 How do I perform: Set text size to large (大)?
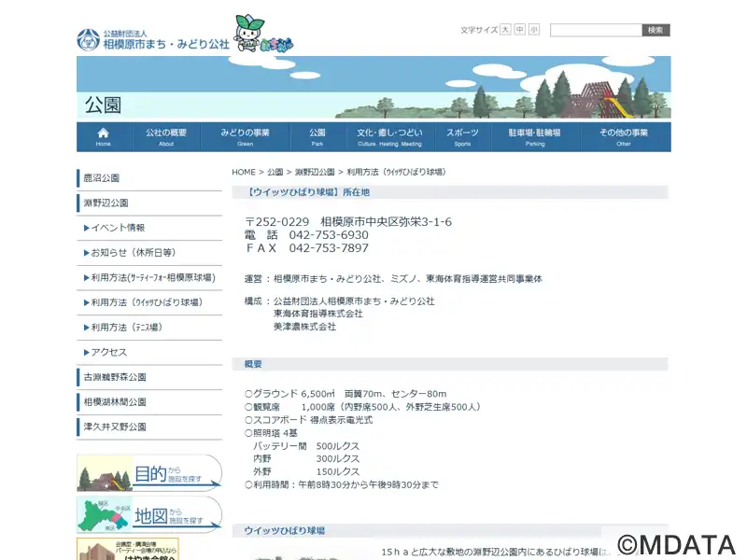click(x=505, y=30)
